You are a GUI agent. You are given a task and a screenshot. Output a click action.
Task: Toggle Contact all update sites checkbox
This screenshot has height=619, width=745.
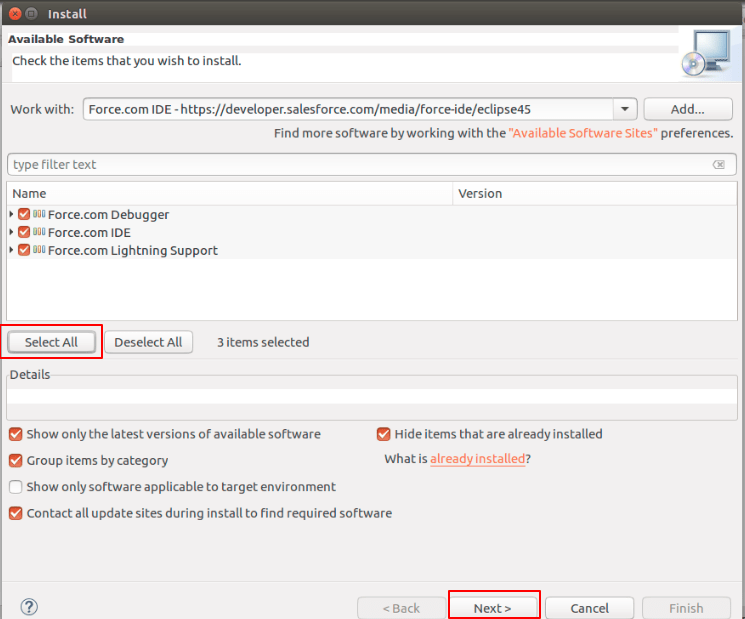coord(16,513)
